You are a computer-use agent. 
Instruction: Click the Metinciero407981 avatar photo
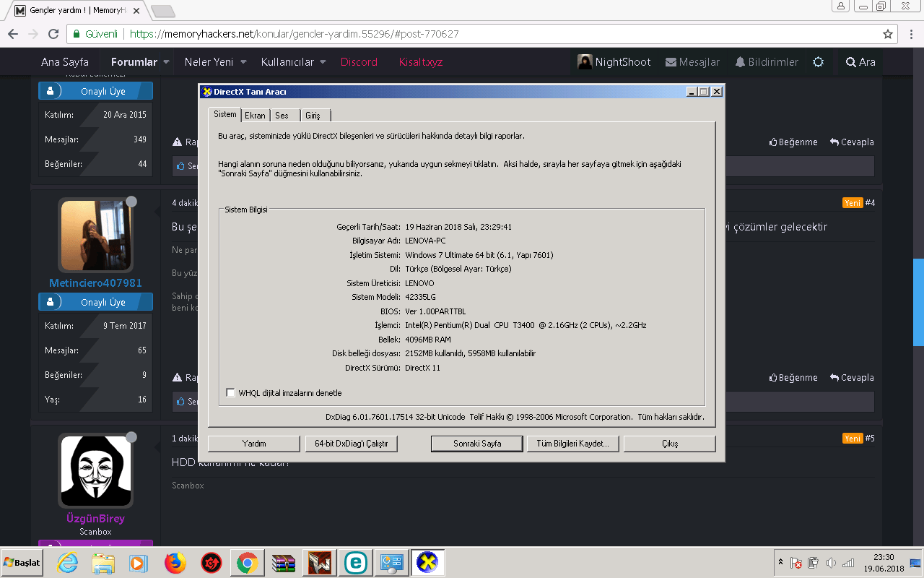(x=96, y=236)
